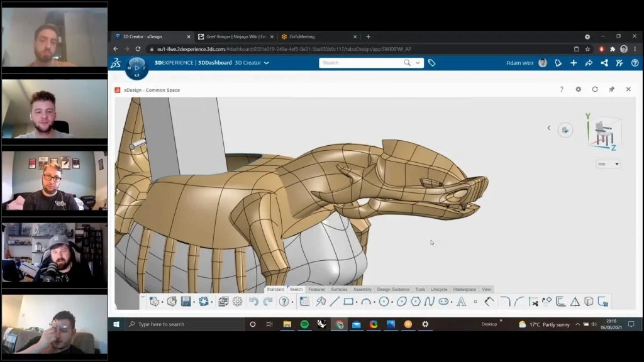This screenshot has width=644, height=362.
Task: Open the mm units dropdown
Action: 608,164
